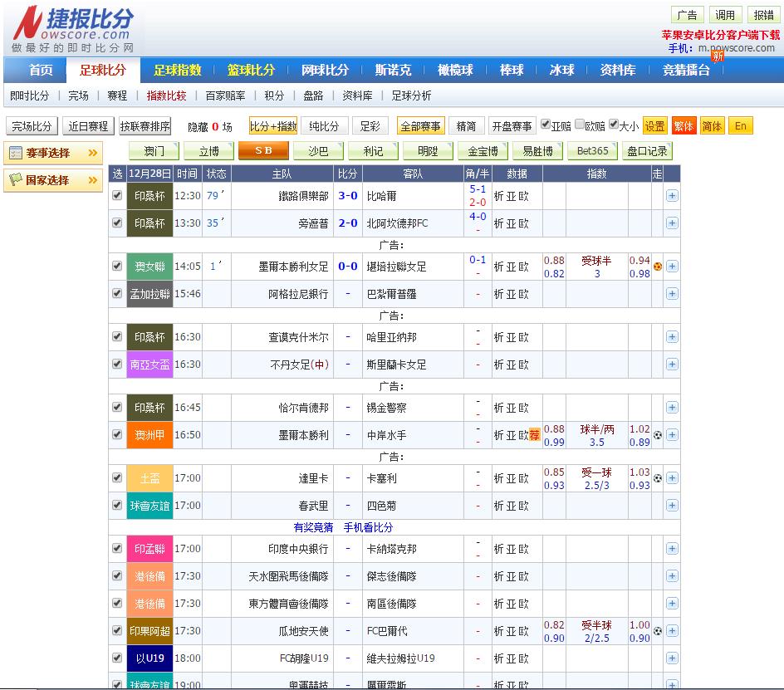
Task: Expand plus icon for 春武里 match
Action: coord(672,505)
